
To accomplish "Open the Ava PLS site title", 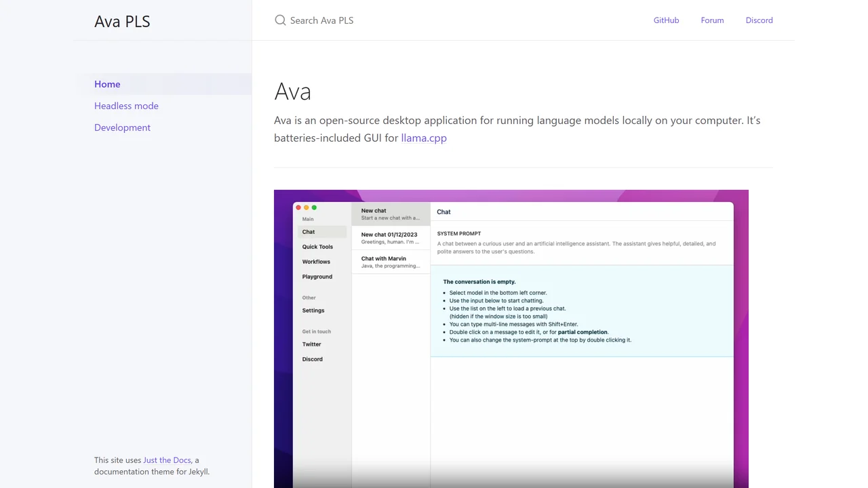I will 122,21.
